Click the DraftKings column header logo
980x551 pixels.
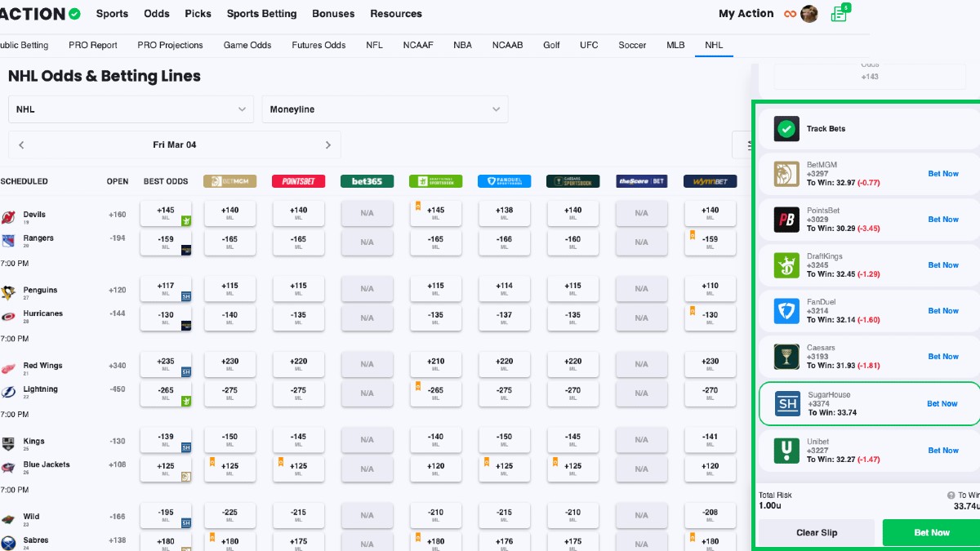point(435,181)
